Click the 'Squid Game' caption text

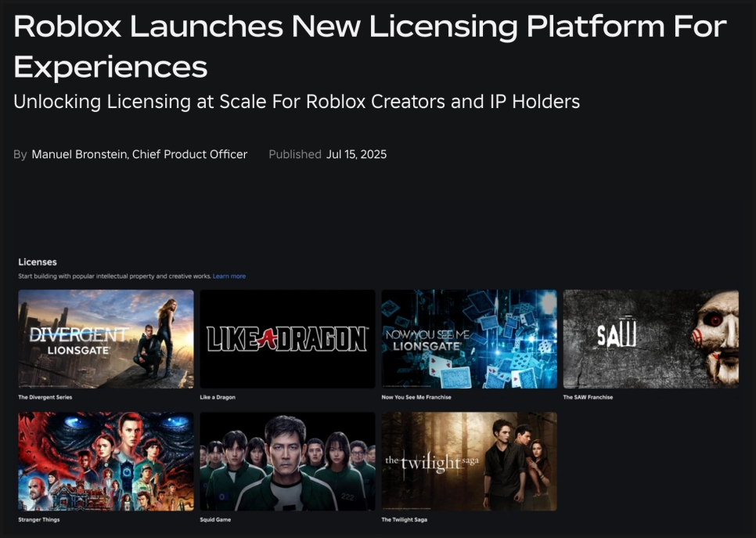click(215, 520)
